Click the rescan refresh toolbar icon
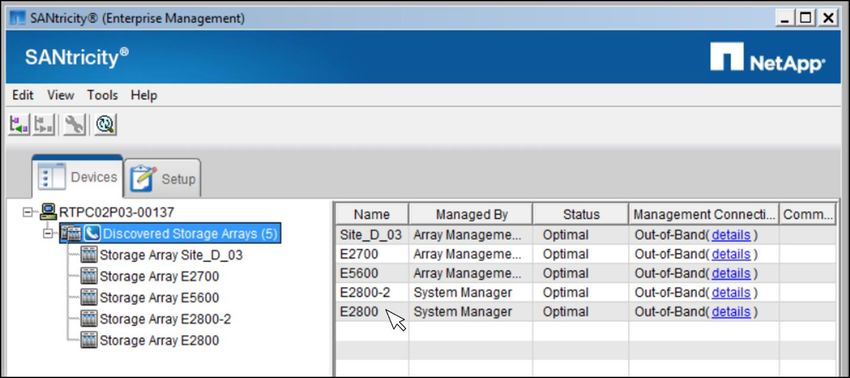This screenshot has width=850, height=378. 105,125
